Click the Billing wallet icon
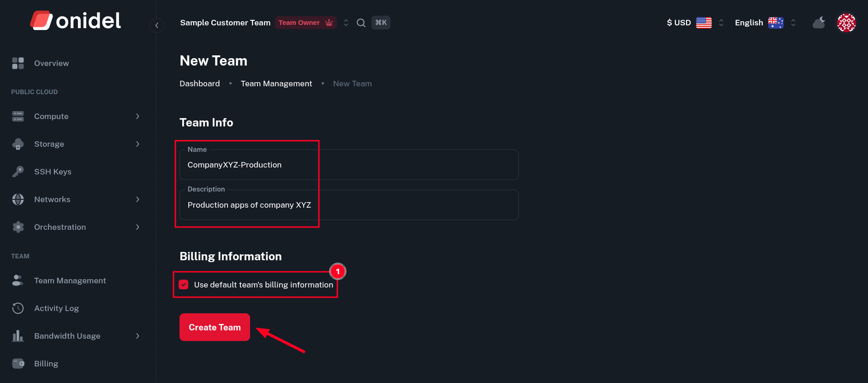868x383 pixels. click(x=18, y=364)
